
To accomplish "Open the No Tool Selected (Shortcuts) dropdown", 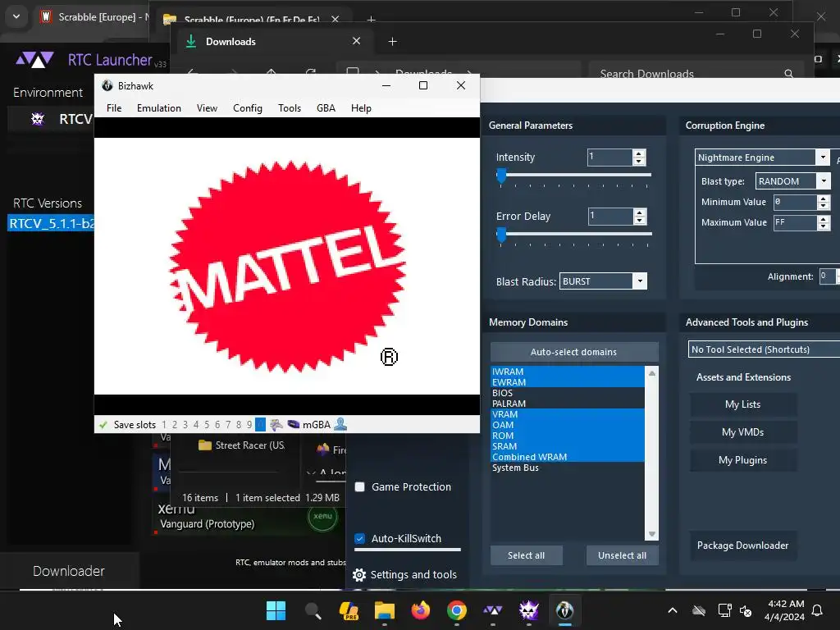I will click(765, 349).
